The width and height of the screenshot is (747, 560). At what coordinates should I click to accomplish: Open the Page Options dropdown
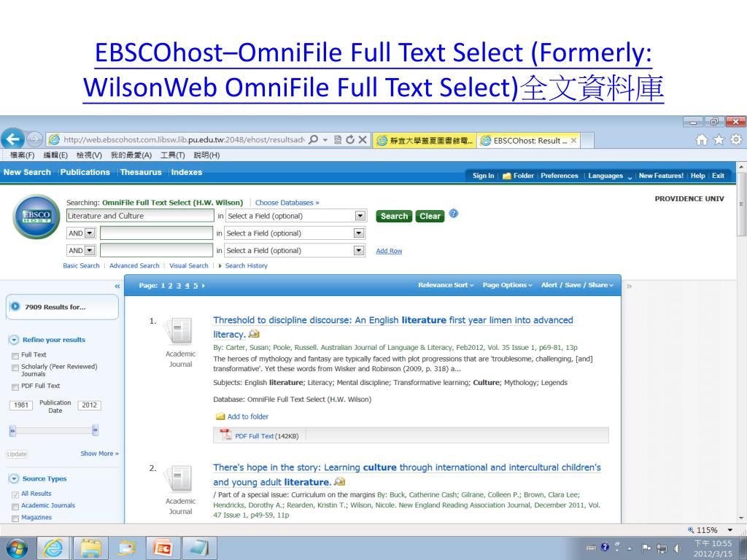tap(508, 285)
